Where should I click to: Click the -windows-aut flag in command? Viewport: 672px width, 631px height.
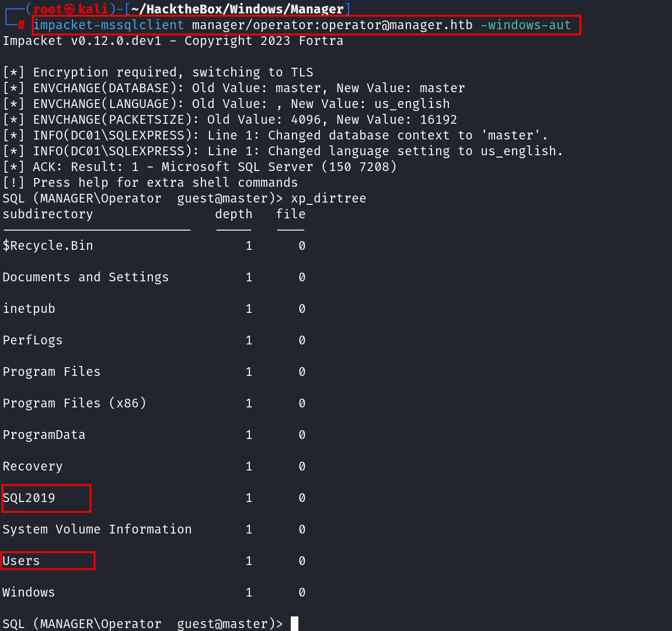coord(525,25)
